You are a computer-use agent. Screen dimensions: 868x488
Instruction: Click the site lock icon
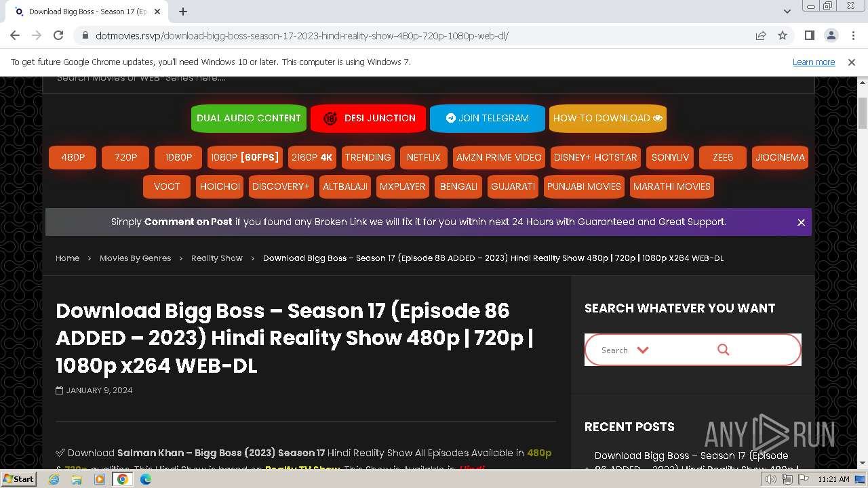point(85,36)
